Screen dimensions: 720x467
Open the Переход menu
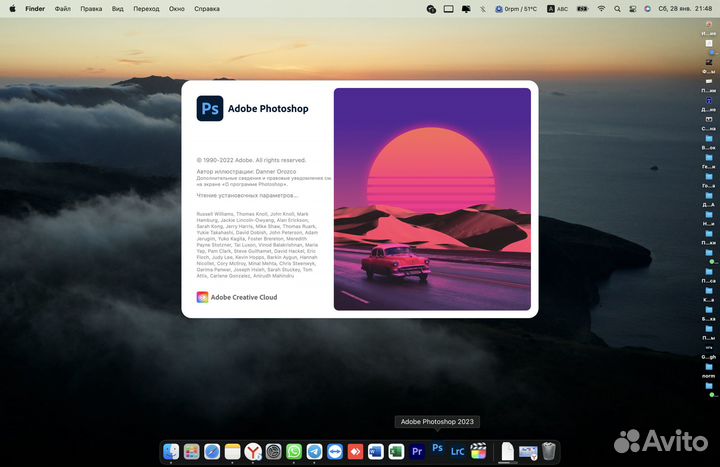pos(146,9)
